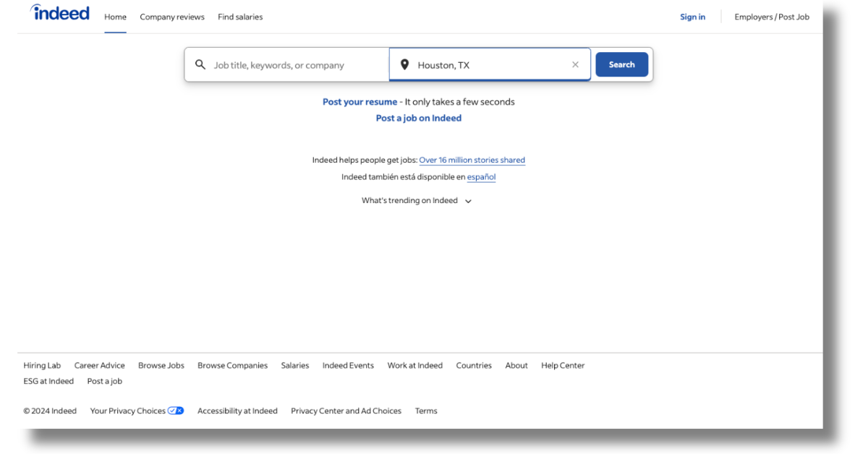Open the Find salaries page
868x454 pixels.
(x=239, y=17)
